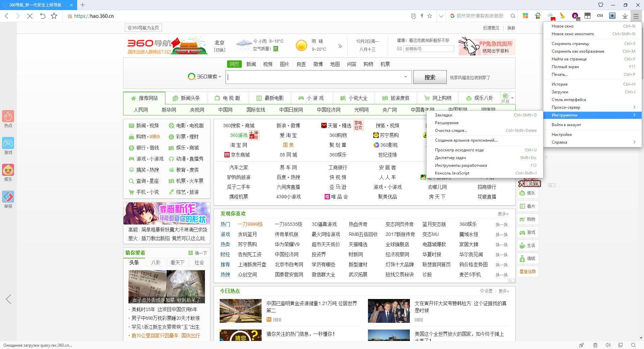Click the CSS extension icon
Viewport: 644px width, 349px height.
tap(600, 15)
